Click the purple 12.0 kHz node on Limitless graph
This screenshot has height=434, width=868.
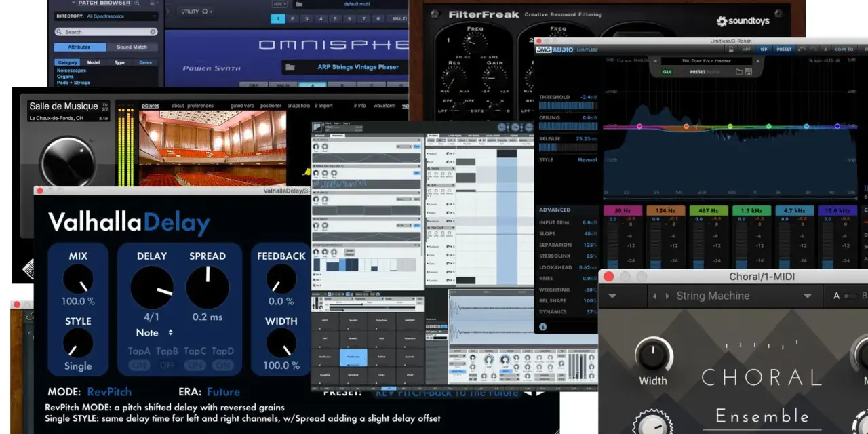[x=837, y=126]
